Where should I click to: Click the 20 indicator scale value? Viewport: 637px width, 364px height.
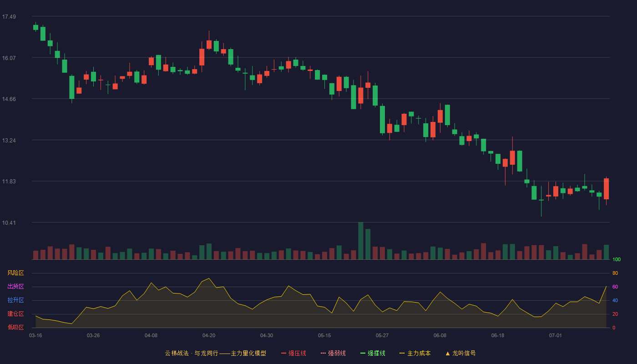tap(615, 314)
